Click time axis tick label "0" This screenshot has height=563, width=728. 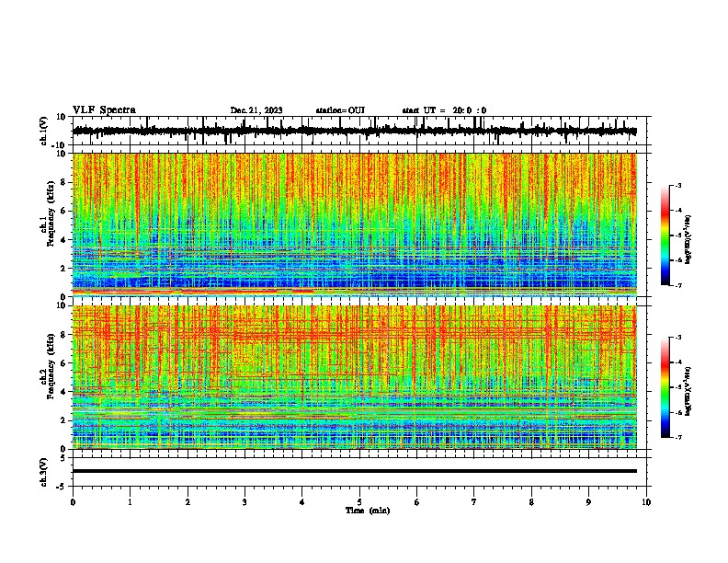pos(73,501)
